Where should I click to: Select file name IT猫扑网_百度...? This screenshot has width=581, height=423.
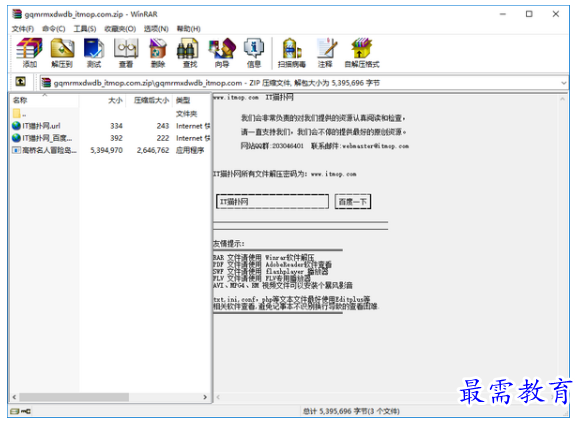pyautogui.click(x=47, y=138)
